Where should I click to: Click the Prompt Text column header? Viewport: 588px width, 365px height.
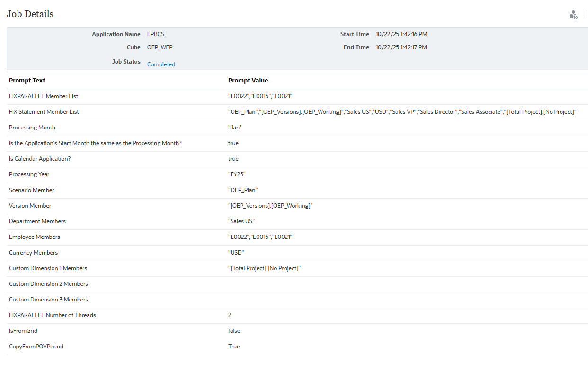click(27, 81)
